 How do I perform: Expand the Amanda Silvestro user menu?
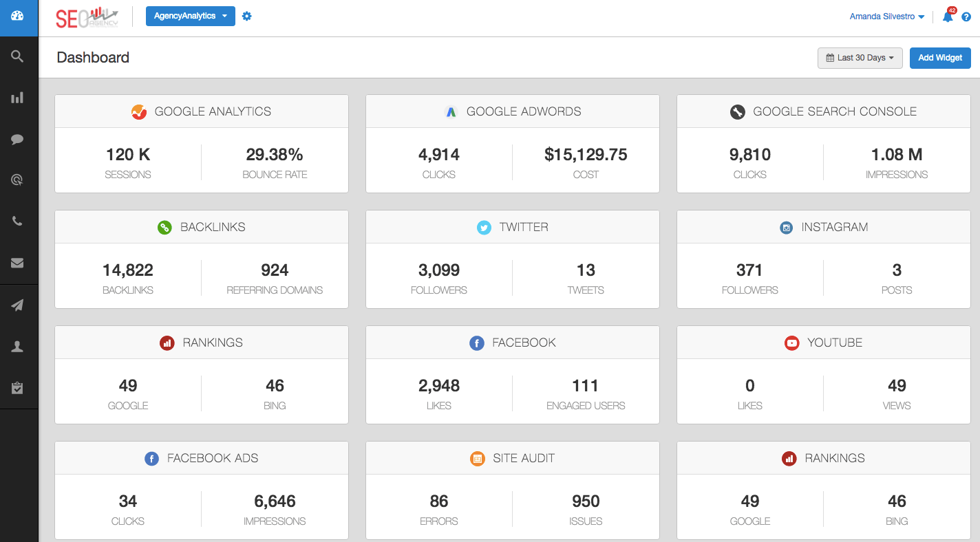click(x=886, y=17)
